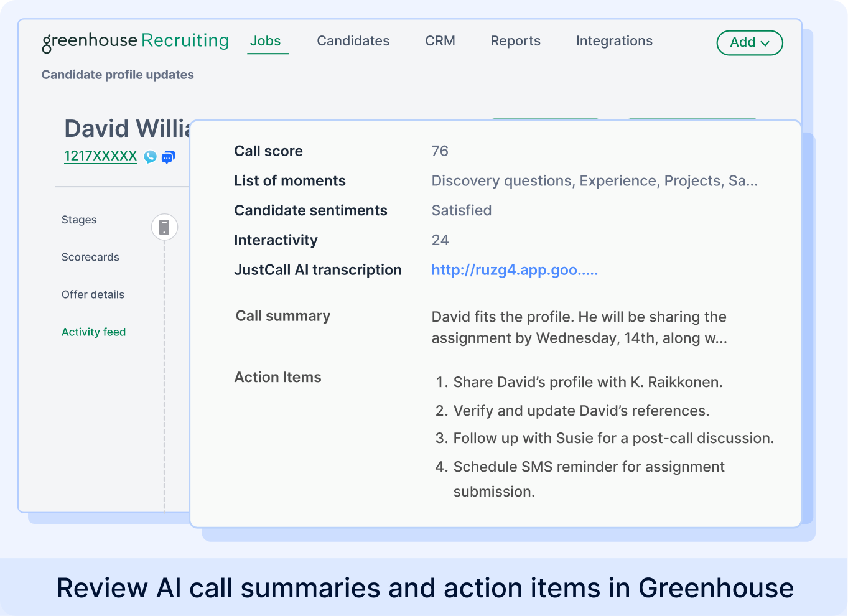Open Scorecards in the sidebar

click(x=90, y=257)
